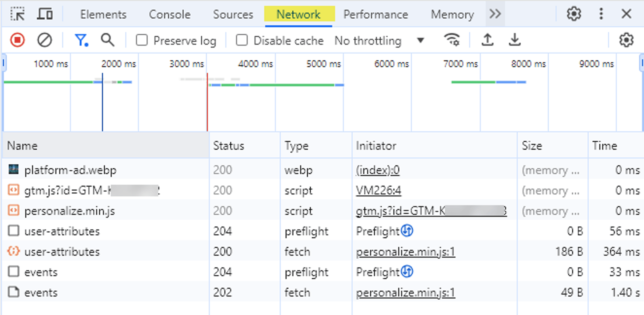This screenshot has height=315, width=644.
Task: Click the personalize.min.js script icon
Action: (13, 210)
